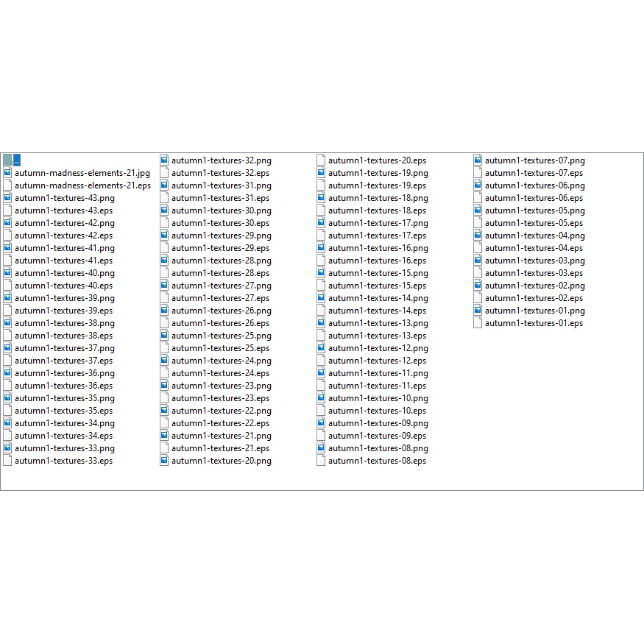
Task: Click file icon of autumn1-textures-01.eps
Action: (478, 323)
